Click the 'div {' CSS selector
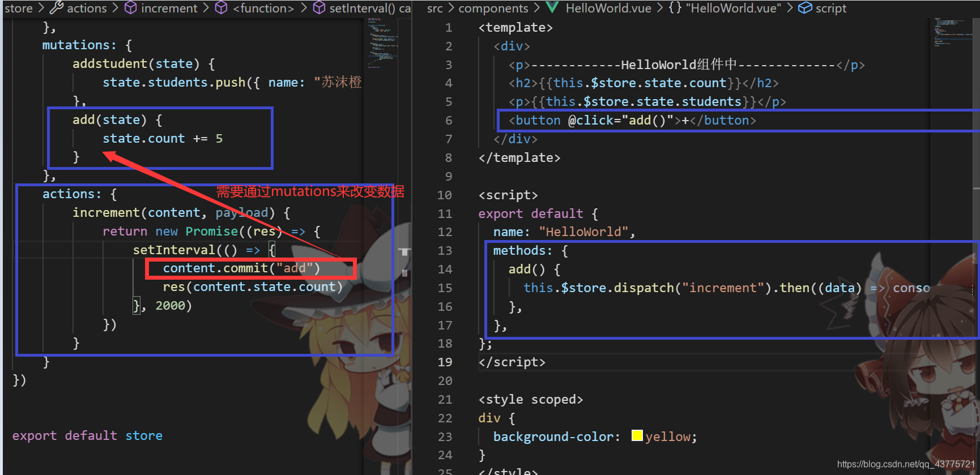Screen dimensions: 980x475 coord(497,418)
